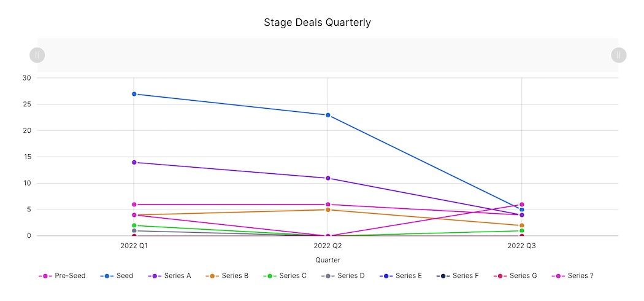
Task: Click Series C point at 2022 Q3
Action: 522,231
